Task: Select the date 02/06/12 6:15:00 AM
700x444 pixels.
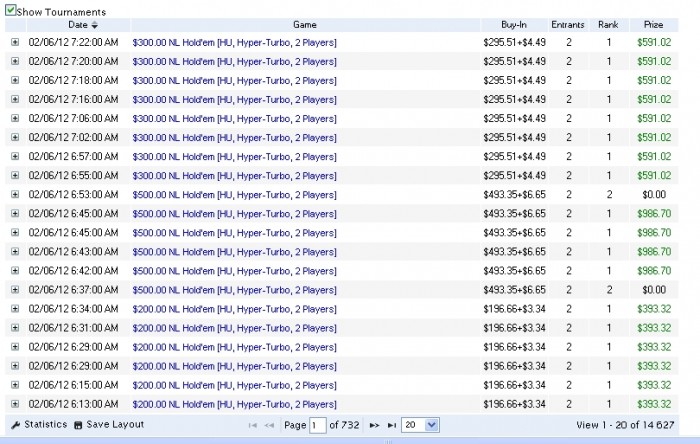Action: click(x=73, y=385)
